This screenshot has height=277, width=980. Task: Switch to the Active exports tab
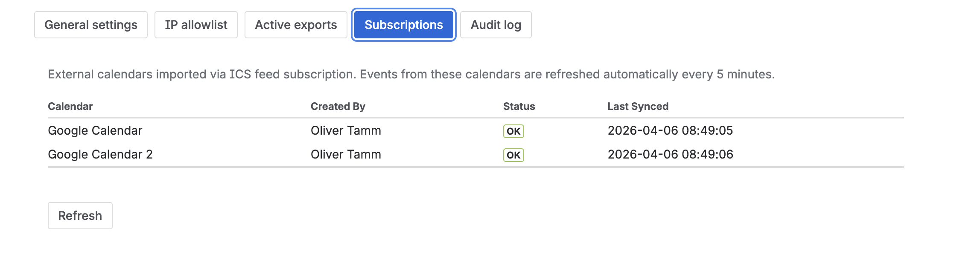coord(296,25)
